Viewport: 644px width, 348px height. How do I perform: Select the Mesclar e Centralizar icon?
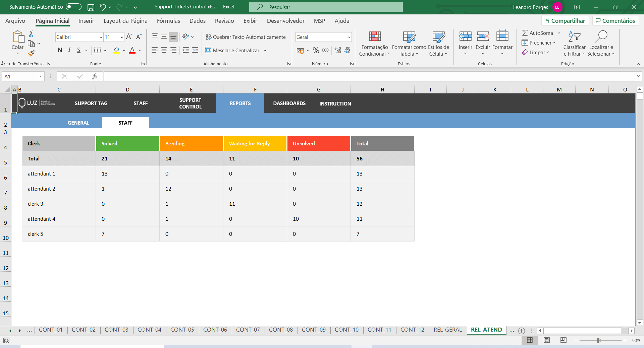[x=209, y=50]
